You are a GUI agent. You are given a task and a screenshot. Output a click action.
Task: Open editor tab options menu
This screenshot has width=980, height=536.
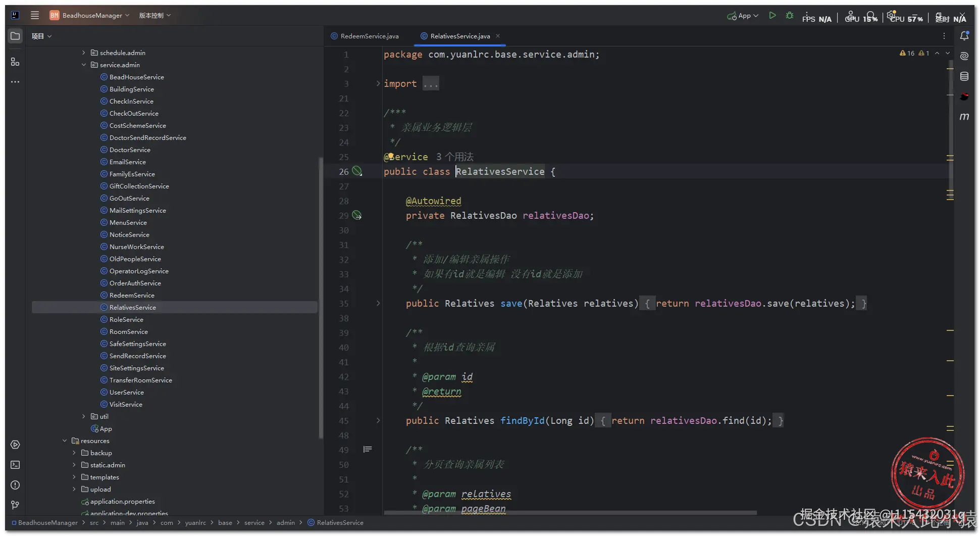[x=944, y=36]
